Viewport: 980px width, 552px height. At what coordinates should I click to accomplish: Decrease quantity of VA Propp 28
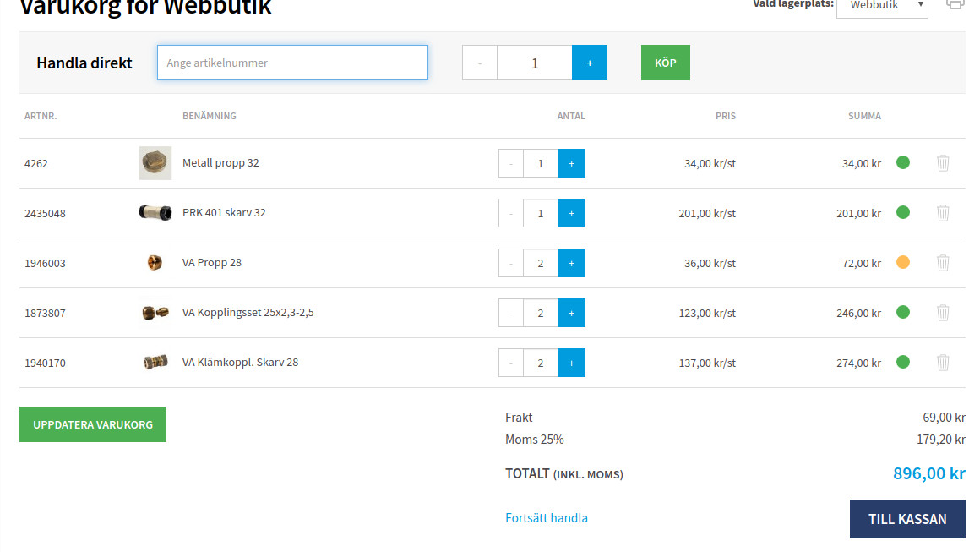coord(511,263)
